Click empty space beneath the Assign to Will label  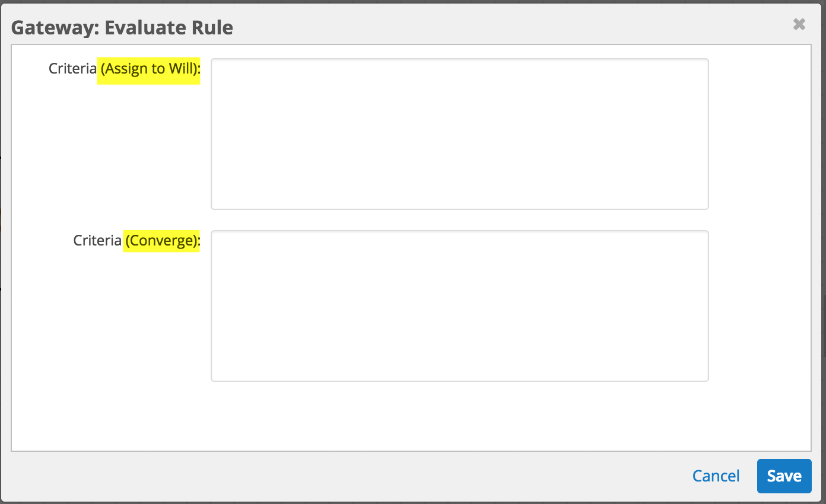click(x=119, y=148)
